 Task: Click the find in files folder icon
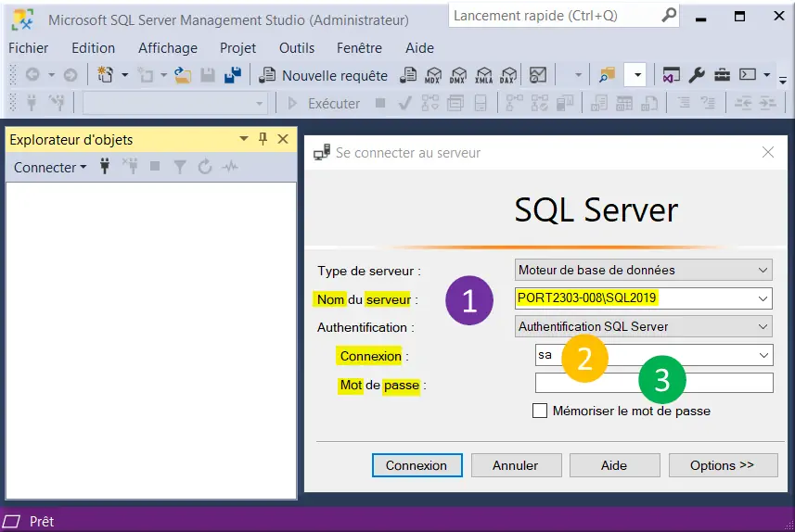(x=607, y=75)
